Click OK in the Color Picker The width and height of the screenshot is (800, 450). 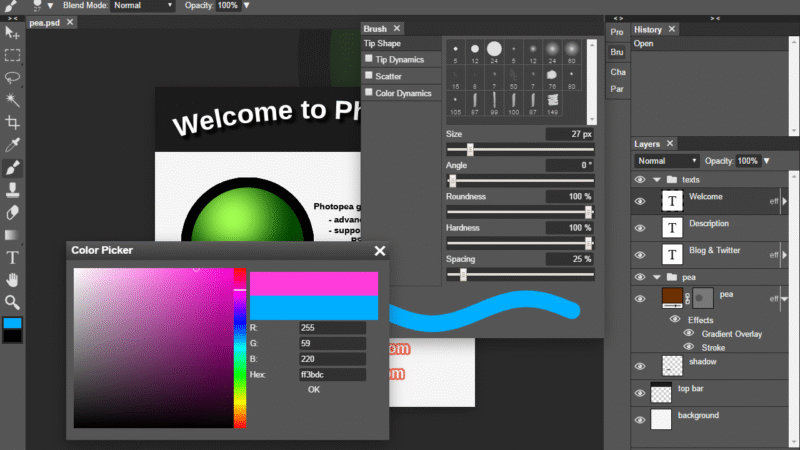click(x=314, y=390)
